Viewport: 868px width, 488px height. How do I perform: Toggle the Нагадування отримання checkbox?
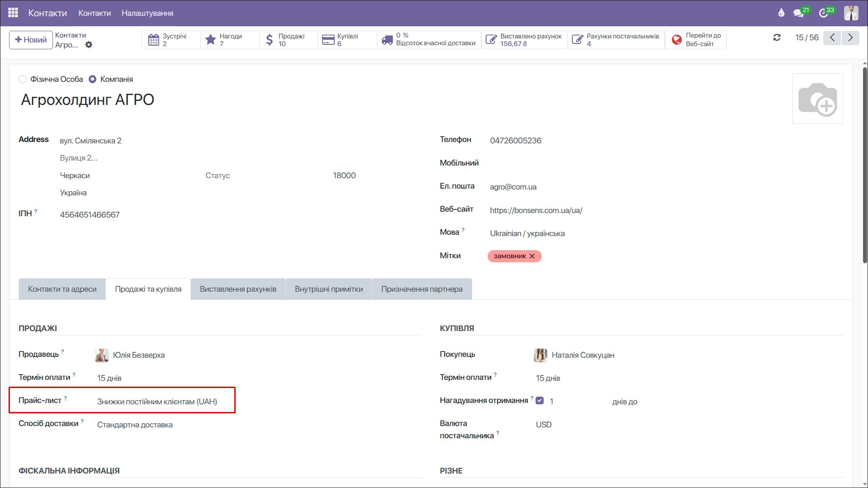pos(540,401)
